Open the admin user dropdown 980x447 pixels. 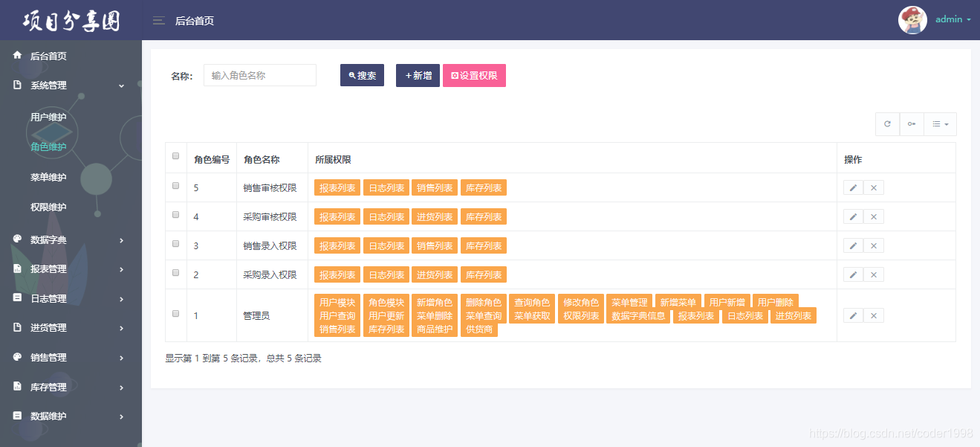tap(953, 19)
